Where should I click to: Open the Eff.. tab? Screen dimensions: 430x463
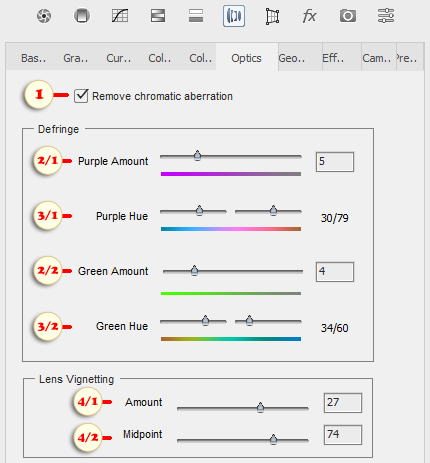(333, 58)
